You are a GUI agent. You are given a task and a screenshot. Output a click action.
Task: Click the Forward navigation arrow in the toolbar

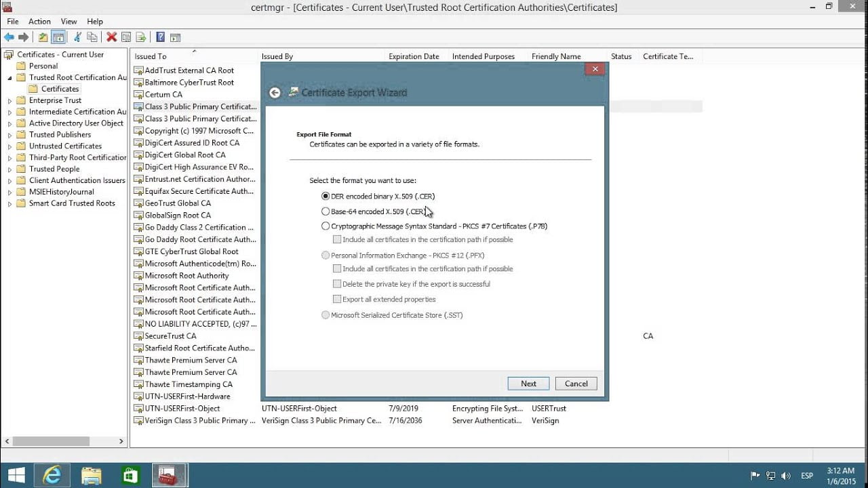(22, 37)
